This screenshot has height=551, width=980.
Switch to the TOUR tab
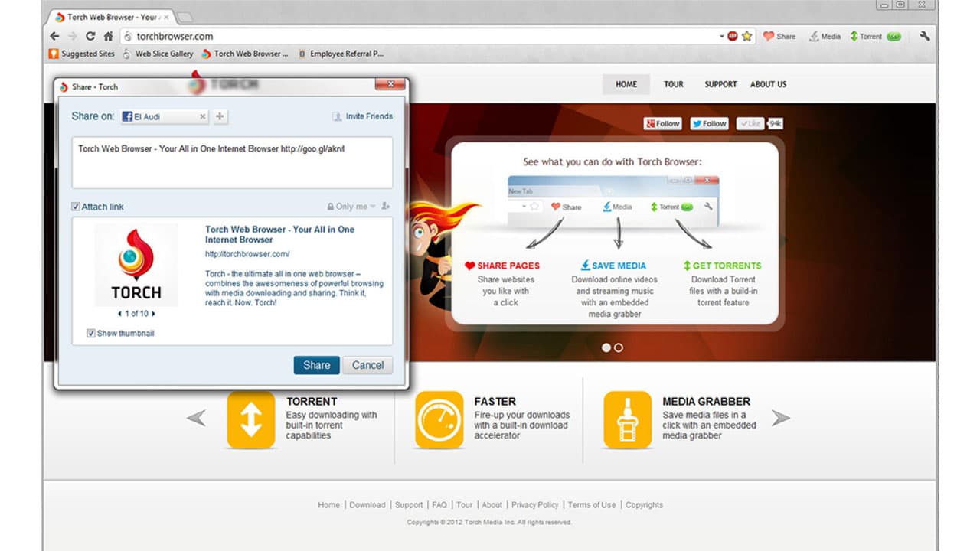(673, 84)
